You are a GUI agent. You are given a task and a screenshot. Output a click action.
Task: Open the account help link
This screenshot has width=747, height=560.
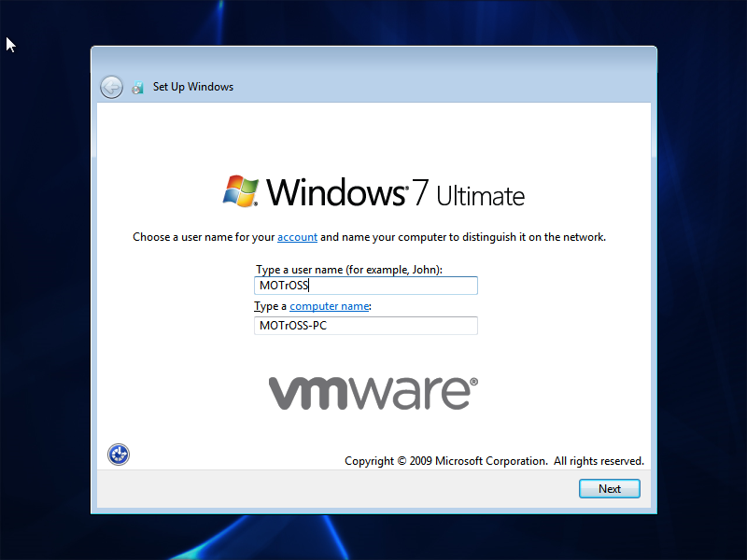tap(297, 237)
